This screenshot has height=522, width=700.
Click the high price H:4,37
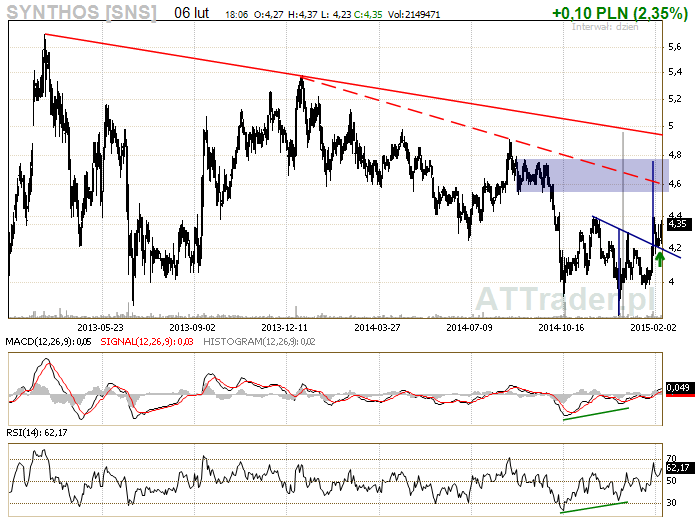pos(303,15)
